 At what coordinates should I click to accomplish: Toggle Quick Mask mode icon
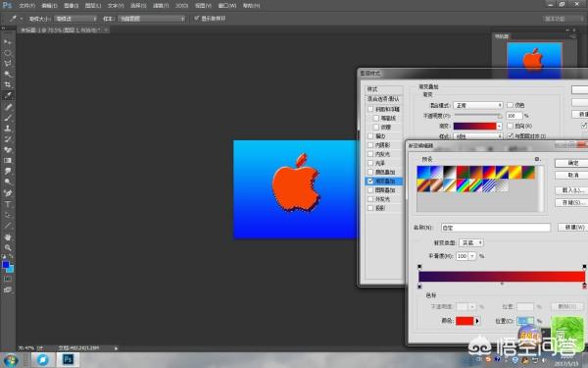coord(8,279)
